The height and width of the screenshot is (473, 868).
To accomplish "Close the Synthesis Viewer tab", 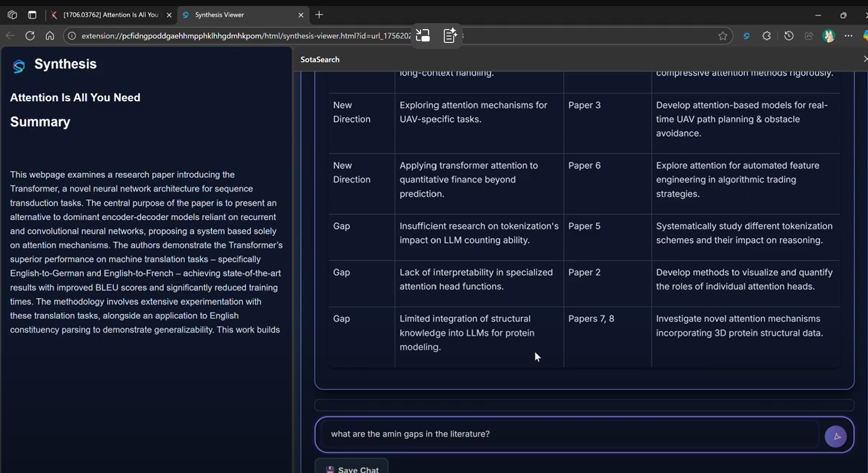I will (x=301, y=15).
